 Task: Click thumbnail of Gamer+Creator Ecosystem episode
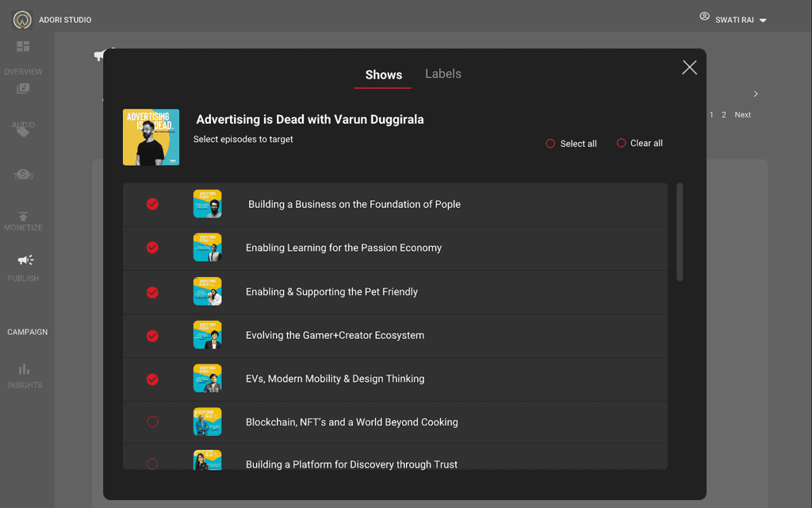pyautogui.click(x=208, y=335)
